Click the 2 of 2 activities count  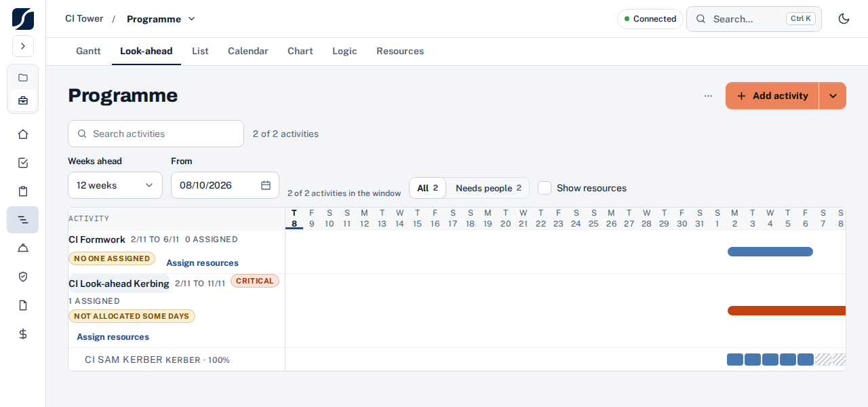click(x=285, y=134)
